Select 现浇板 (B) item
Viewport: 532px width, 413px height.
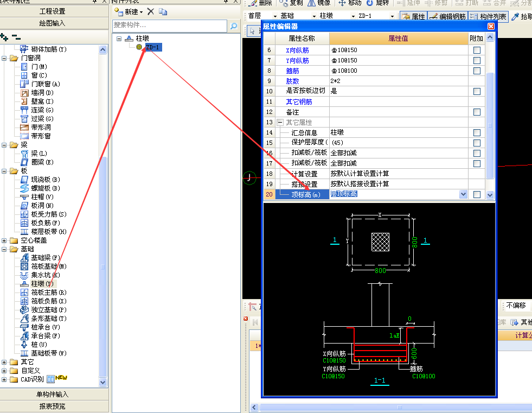point(40,179)
